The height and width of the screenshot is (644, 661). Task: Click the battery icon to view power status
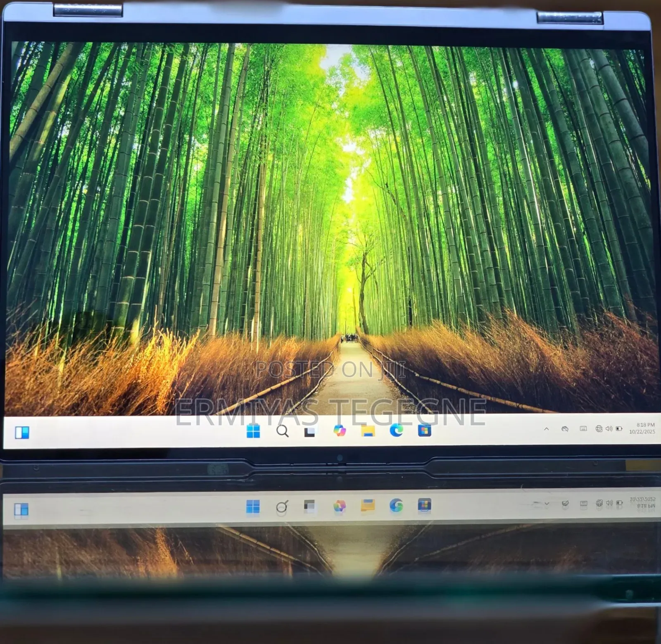click(619, 428)
